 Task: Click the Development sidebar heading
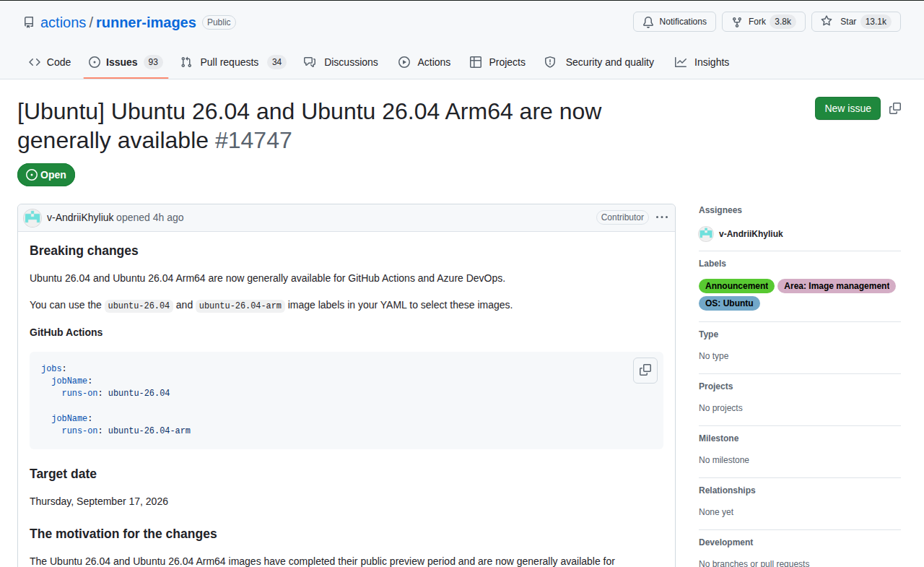pos(725,542)
